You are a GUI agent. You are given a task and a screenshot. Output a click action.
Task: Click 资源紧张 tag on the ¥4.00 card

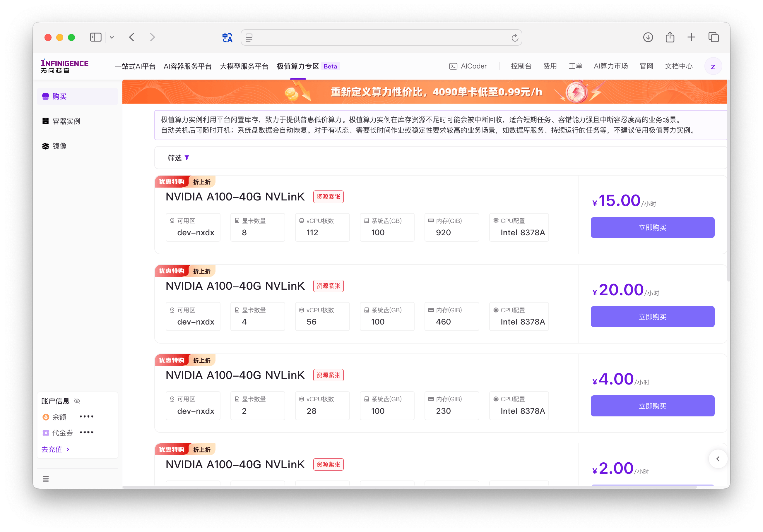328,375
